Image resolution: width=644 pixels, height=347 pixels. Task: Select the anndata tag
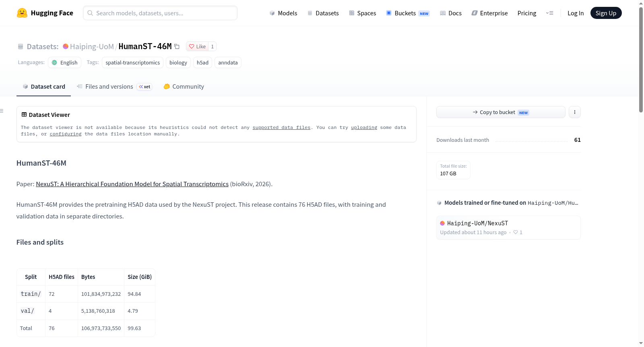click(228, 62)
